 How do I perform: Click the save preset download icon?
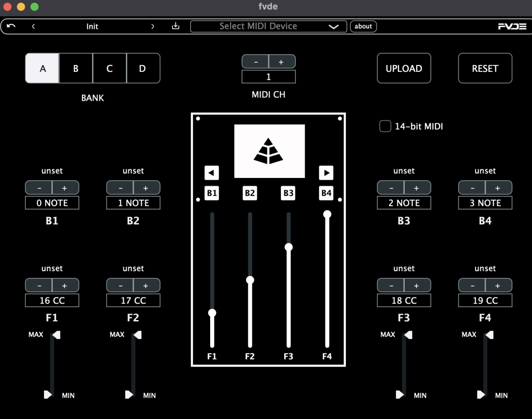pos(176,26)
